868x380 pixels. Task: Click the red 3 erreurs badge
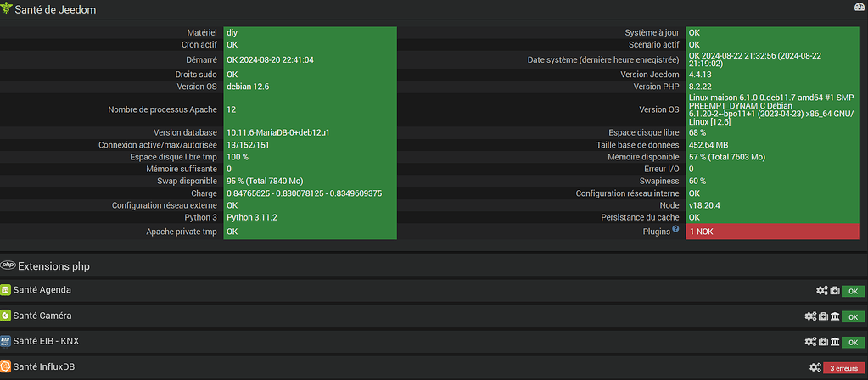[843, 368]
